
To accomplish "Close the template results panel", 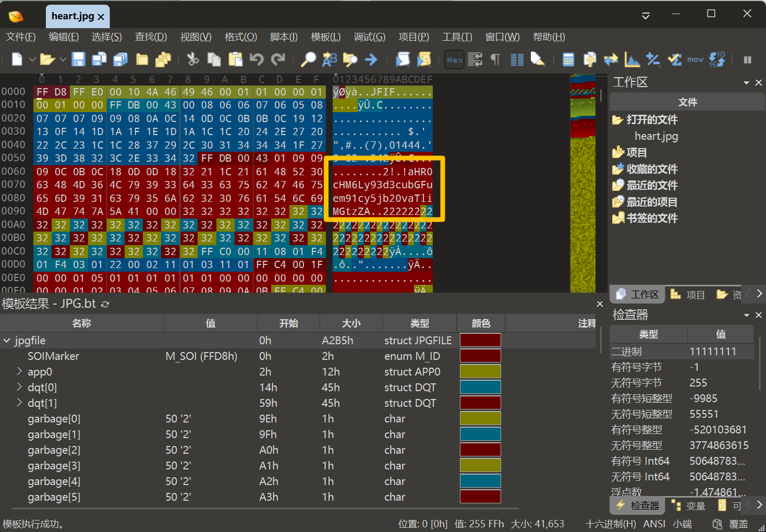I will pyautogui.click(x=600, y=304).
